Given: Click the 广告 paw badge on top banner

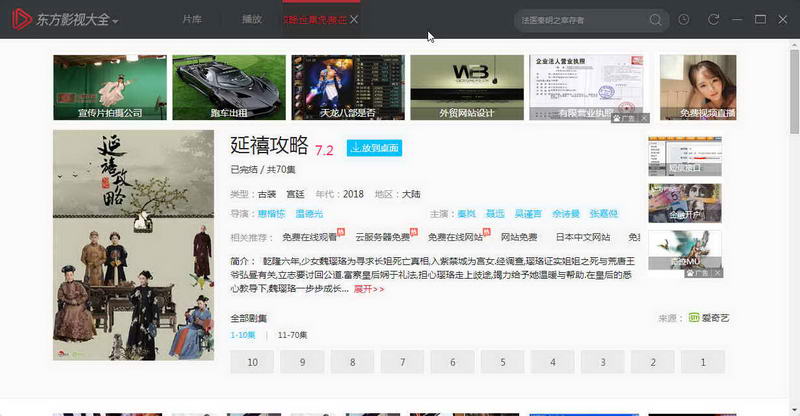Looking at the screenshot, I should 624,118.
